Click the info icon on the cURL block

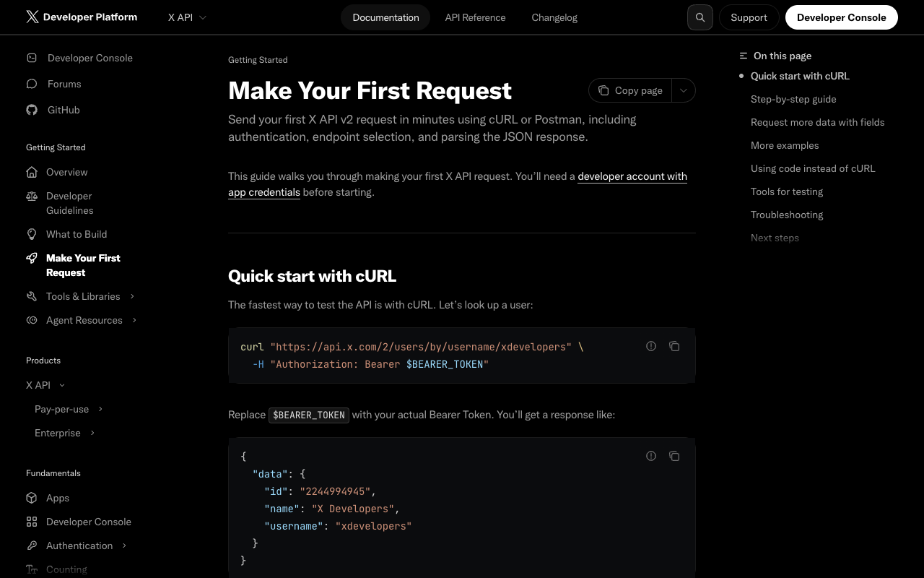[x=651, y=346]
